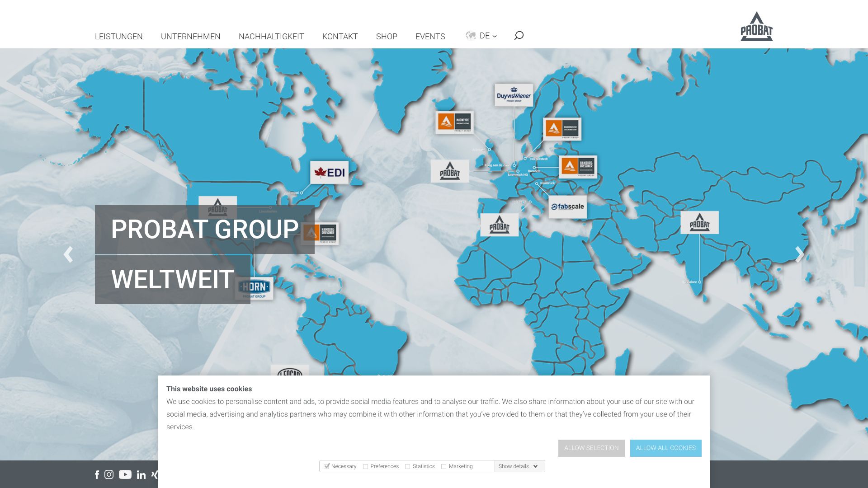The height and width of the screenshot is (488, 868).
Task: Click the Macintyre logo on the map
Action: (x=454, y=122)
